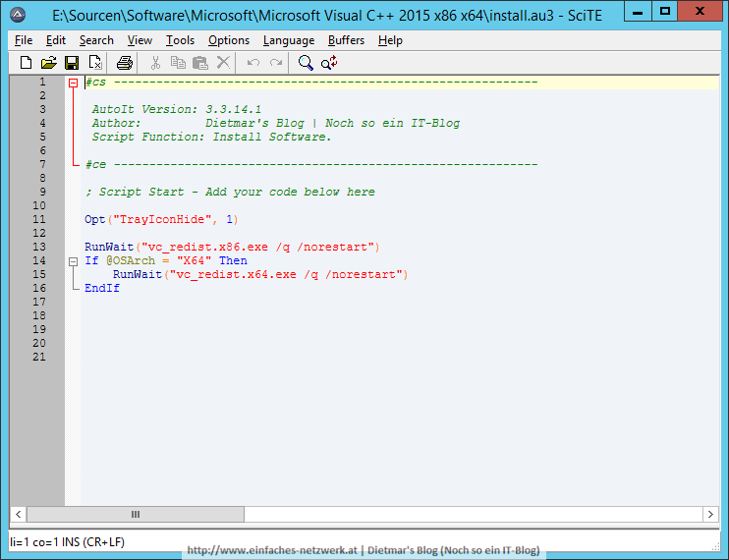Image resolution: width=729 pixels, height=560 pixels.
Task: Click the New document toolbar icon
Action: click(26, 62)
